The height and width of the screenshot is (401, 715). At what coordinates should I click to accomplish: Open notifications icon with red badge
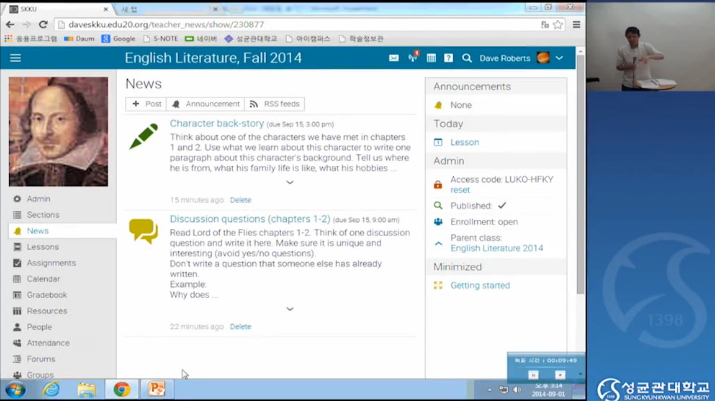[412, 58]
